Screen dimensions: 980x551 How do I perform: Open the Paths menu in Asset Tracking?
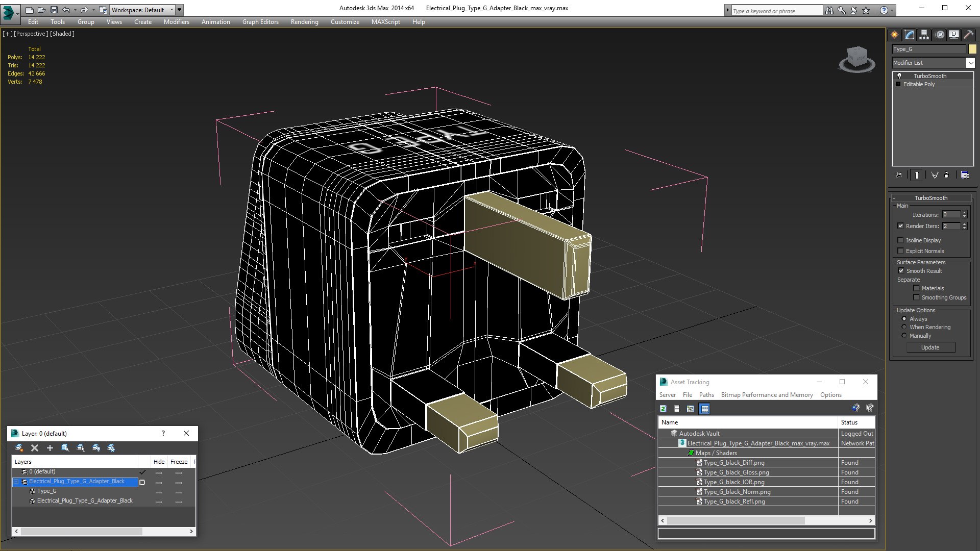[706, 395]
